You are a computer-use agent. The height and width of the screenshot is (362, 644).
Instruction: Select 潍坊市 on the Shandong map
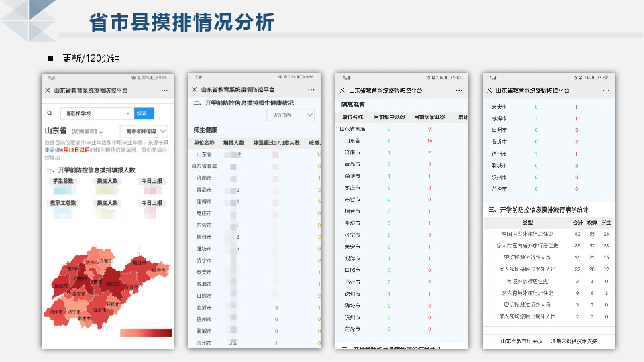point(113,284)
